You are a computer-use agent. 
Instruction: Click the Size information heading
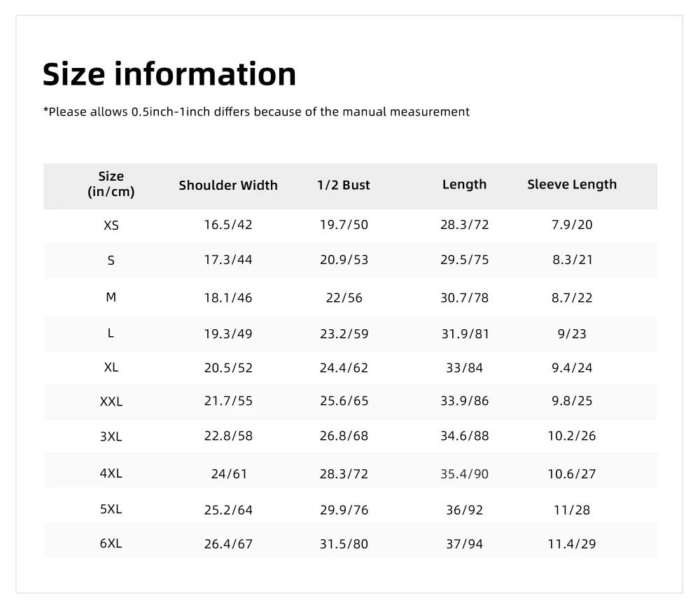tap(169, 74)
